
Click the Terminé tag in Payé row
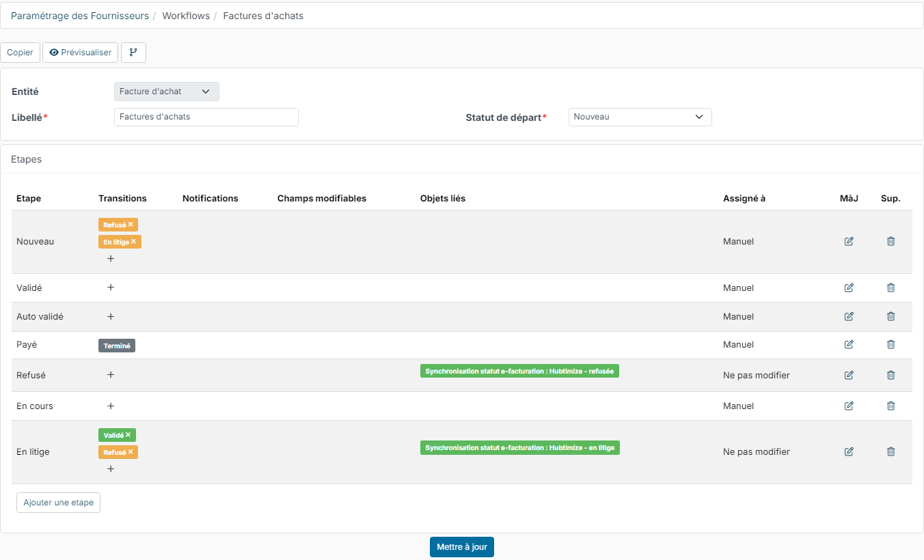117,346
